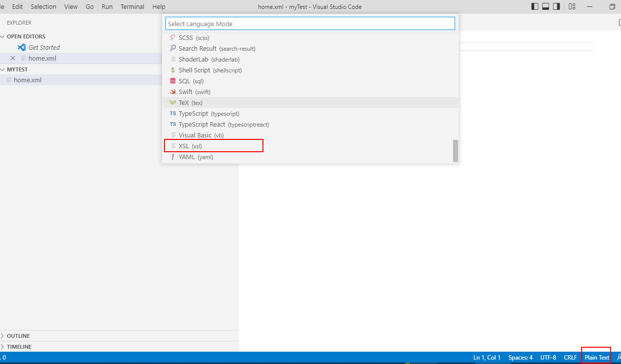Choose XSL language mode
The image size is (621, 364).
(x=310, y=146)
